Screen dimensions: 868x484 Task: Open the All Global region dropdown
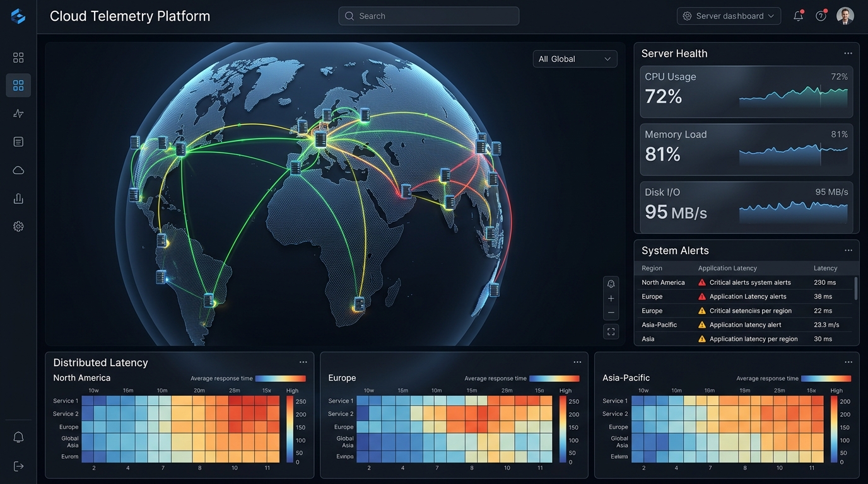[x=575, y=59]
